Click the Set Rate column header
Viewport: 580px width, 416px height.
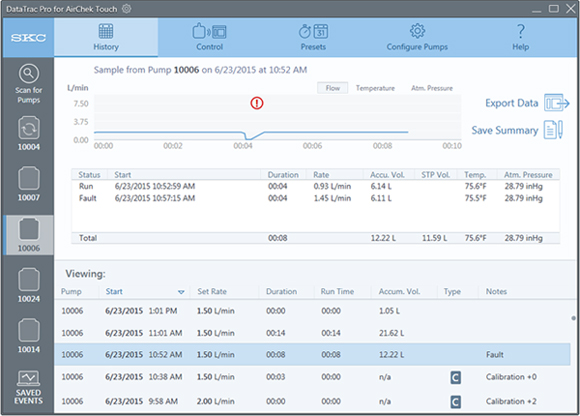click(212, 291)
